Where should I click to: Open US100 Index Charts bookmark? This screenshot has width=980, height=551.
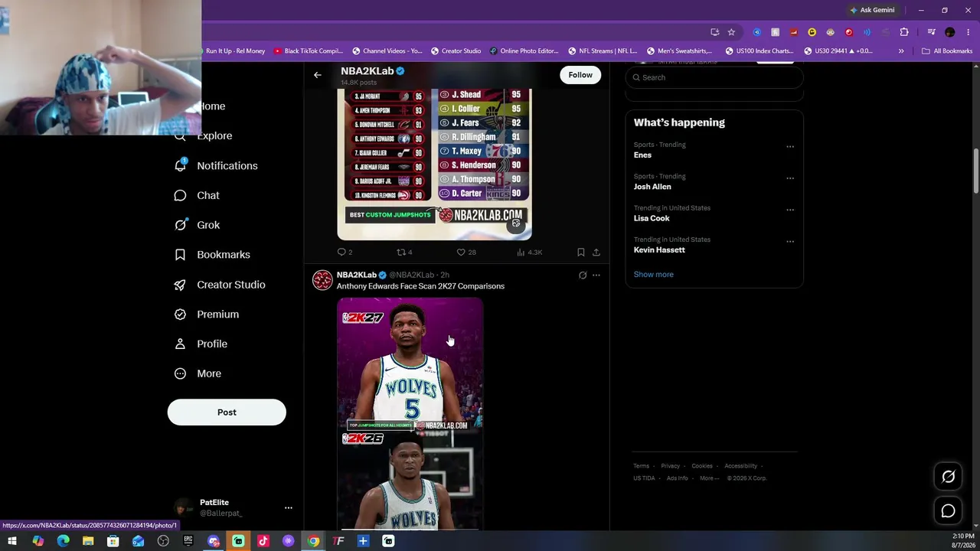759,51
